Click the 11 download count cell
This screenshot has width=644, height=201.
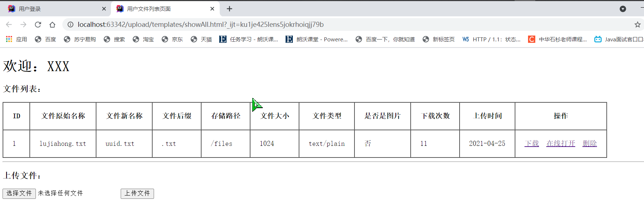point(435,144)
